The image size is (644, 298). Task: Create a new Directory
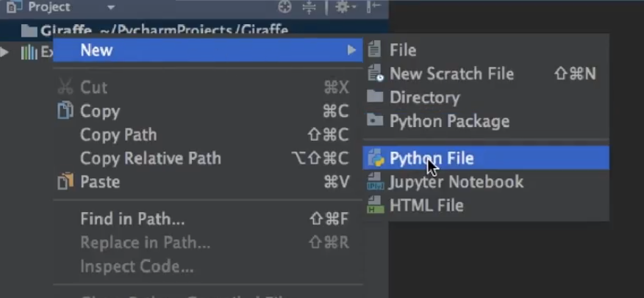[486, 98]
